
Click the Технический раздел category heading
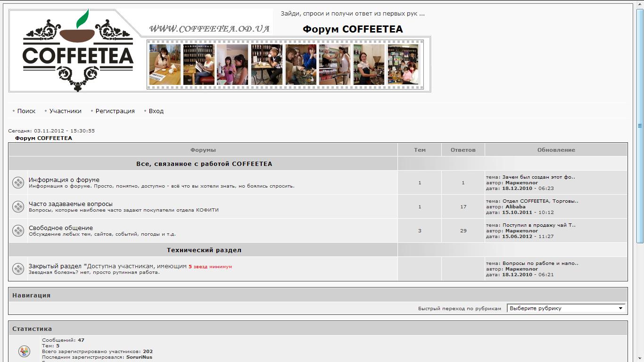204,250
